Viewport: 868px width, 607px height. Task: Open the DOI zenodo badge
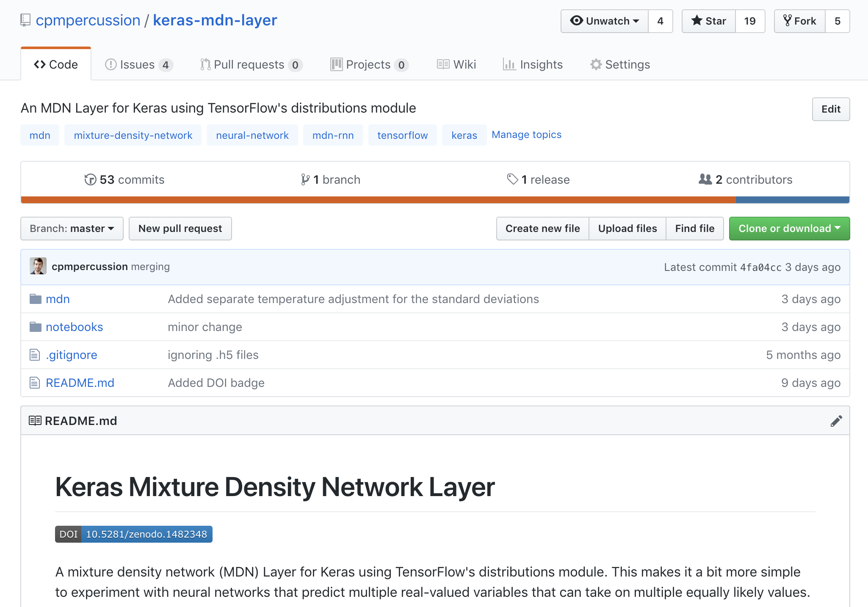pos(134,534)
